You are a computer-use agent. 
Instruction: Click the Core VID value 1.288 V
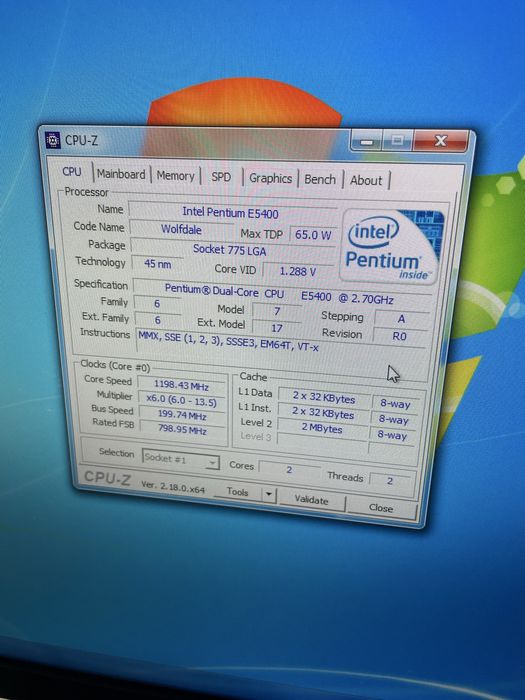pos(297,271)
